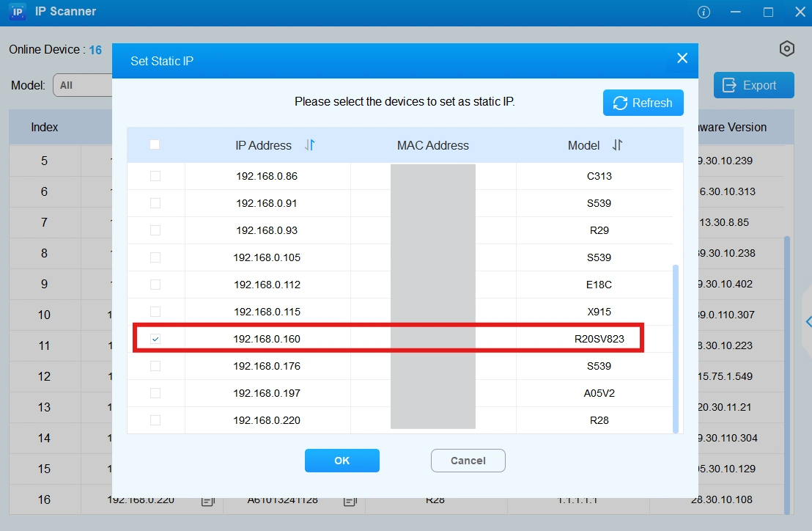The height and width of the screenshot is (531, 812).
Task: Sort by Model arrows icon
Action: 617,145
